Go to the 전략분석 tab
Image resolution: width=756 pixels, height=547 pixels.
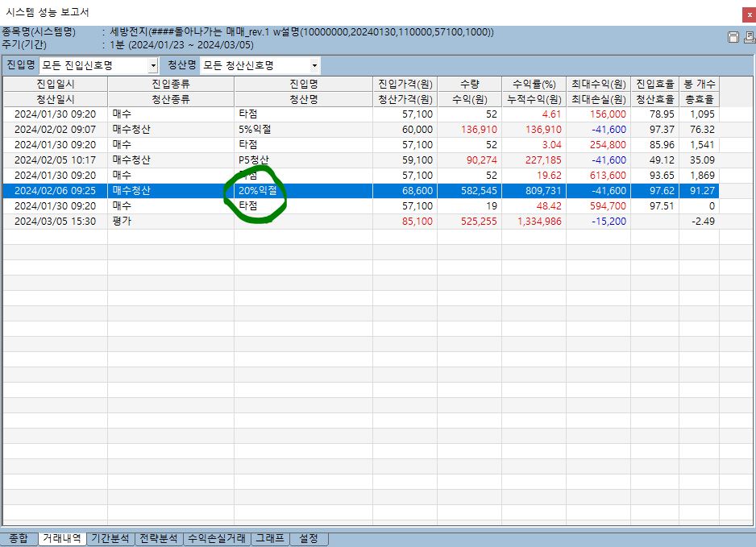(x=159, y=538)
